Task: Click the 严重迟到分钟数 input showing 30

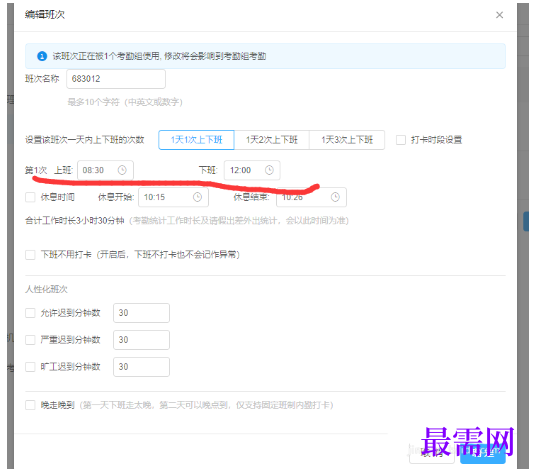Action: tap(141, 340)
